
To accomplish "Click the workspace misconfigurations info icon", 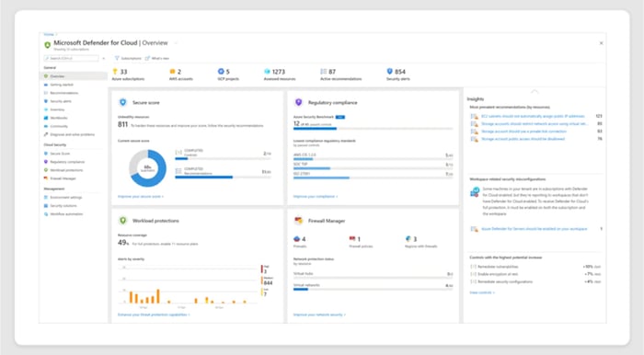I will coord(475,191).
